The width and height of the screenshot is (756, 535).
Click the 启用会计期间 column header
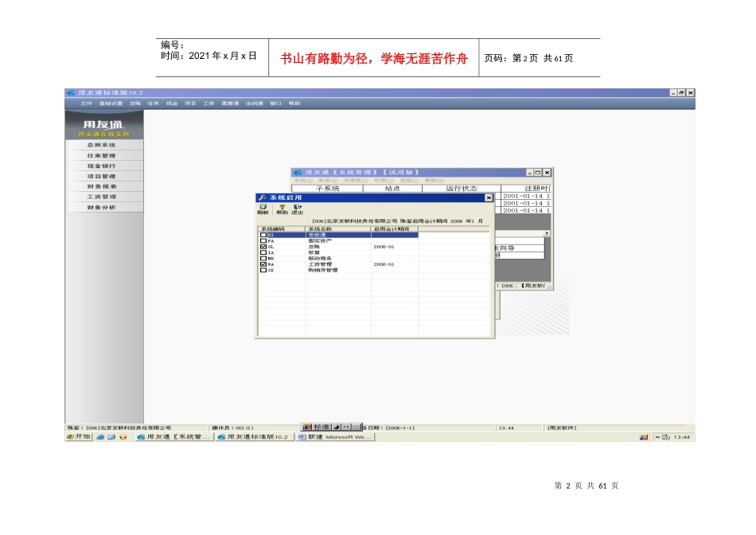pyautogui.click(x=395, y=228)
